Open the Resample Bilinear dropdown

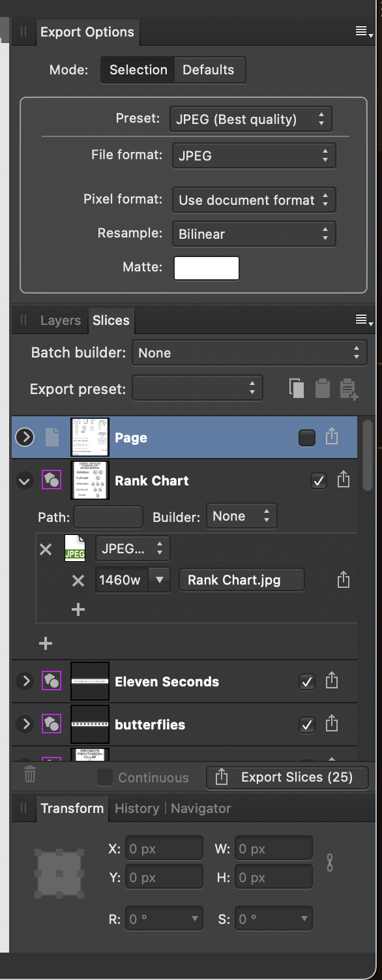click(x=254, y=234)
